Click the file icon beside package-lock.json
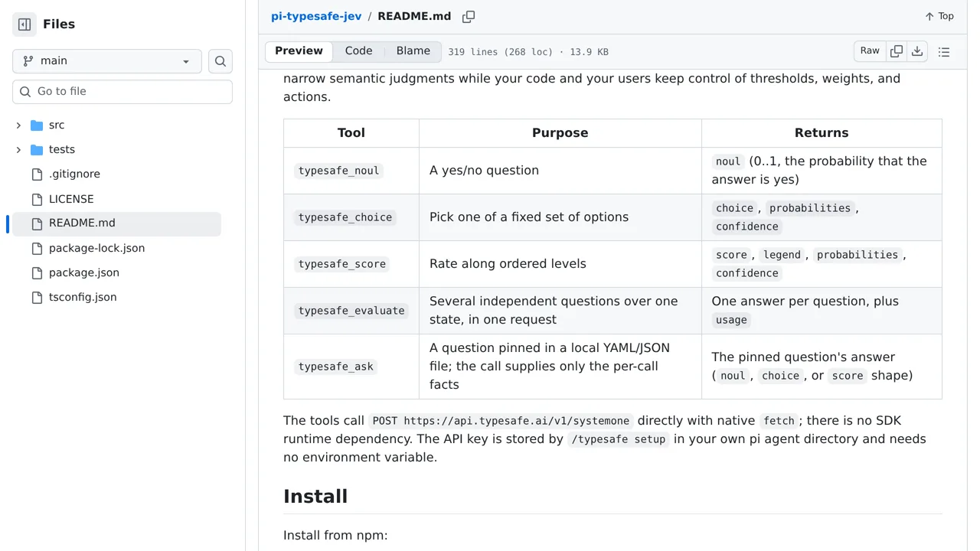 click(x=37, y=248)
